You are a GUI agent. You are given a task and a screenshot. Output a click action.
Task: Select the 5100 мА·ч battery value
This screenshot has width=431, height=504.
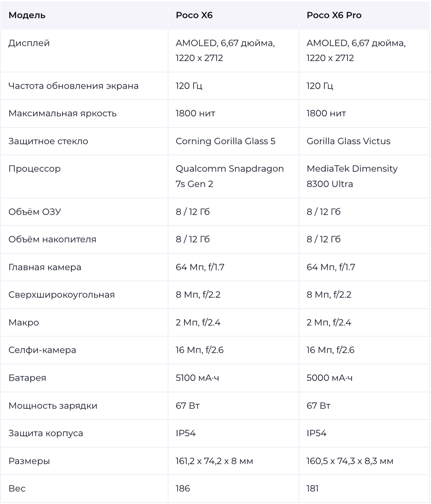[x=198, y=378]
